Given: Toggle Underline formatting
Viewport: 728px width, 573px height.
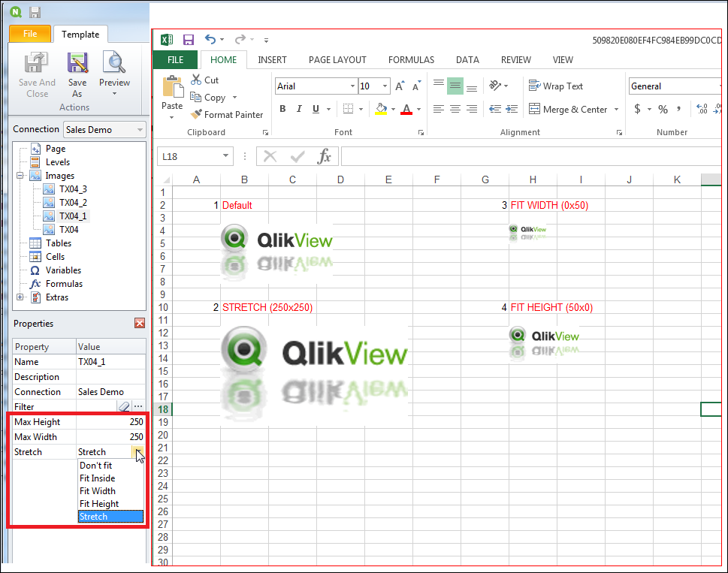Looking at the screenshot, I should [316, 109].
